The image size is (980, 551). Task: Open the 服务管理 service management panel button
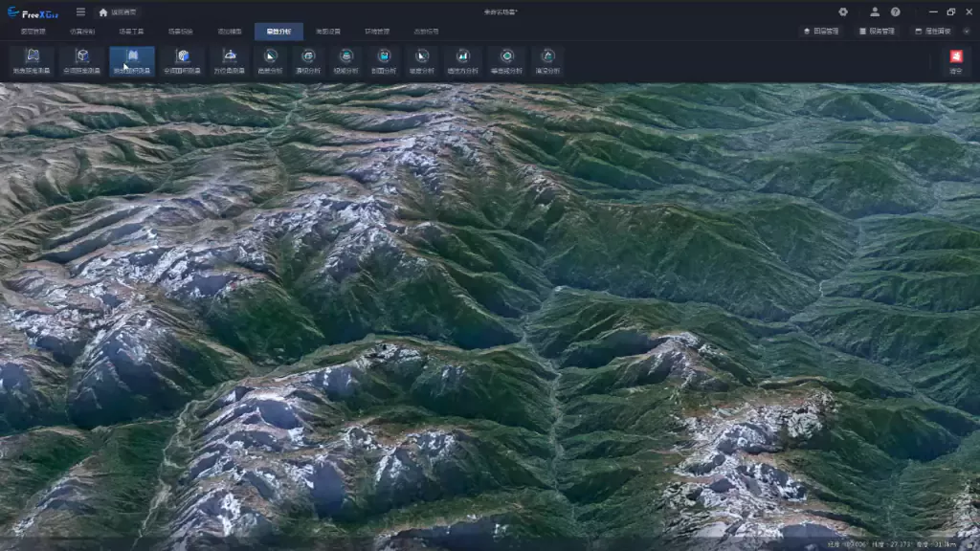(x=877, y=32)
